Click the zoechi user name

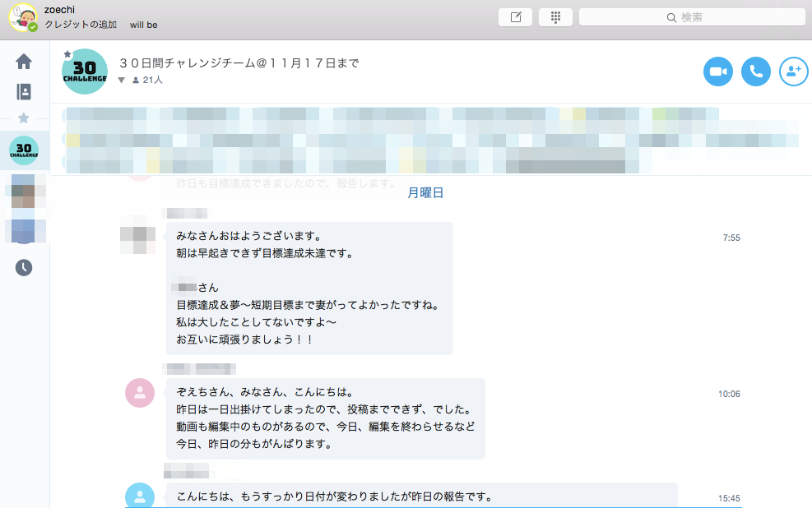click(x=59, y=10)
